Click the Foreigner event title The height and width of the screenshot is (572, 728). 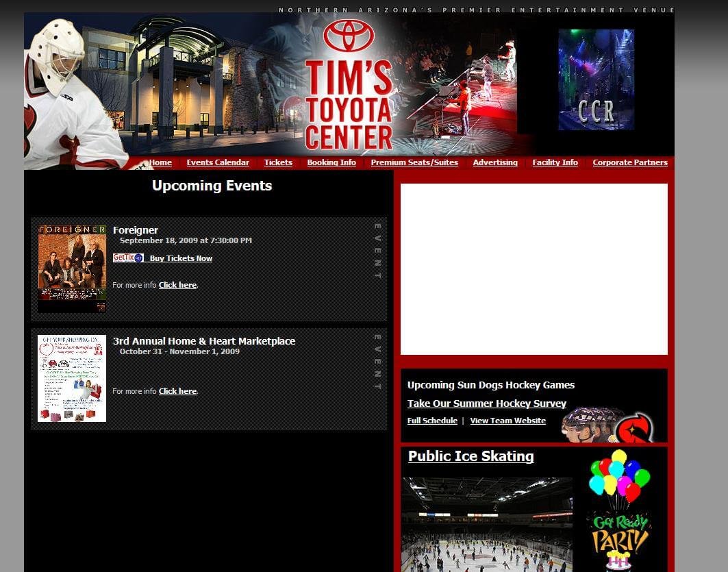click(136, 230)
